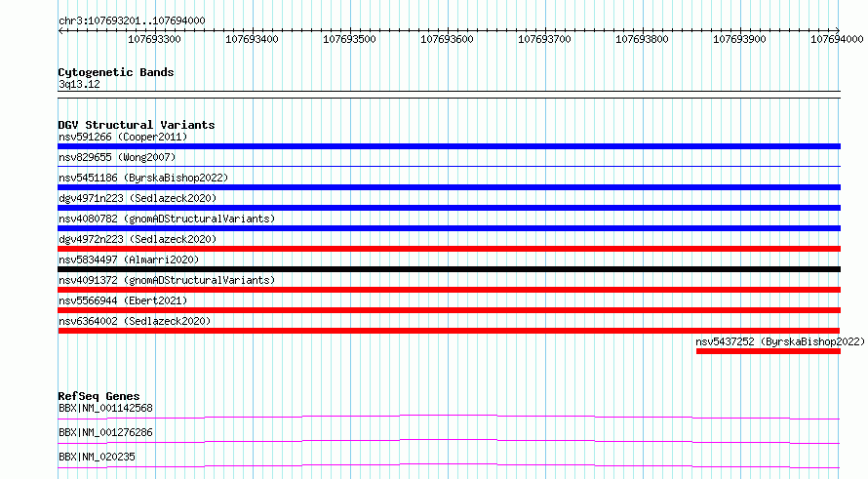The width and height of the screenshot is (868, 479).
Task: Open the dgv4972n223 (Sedlazeck2020) label
Action: pos(138,239)
